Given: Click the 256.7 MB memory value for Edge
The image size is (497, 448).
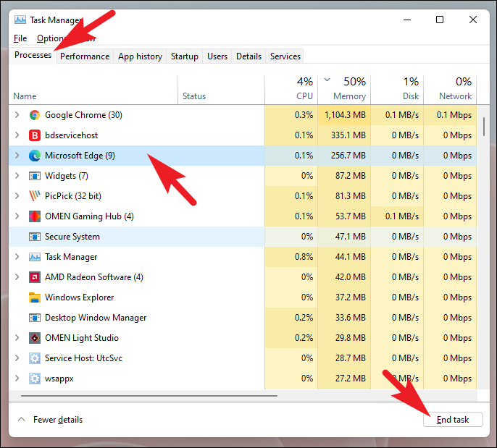Looking at the screenshot, I should (x=348, y=156).
